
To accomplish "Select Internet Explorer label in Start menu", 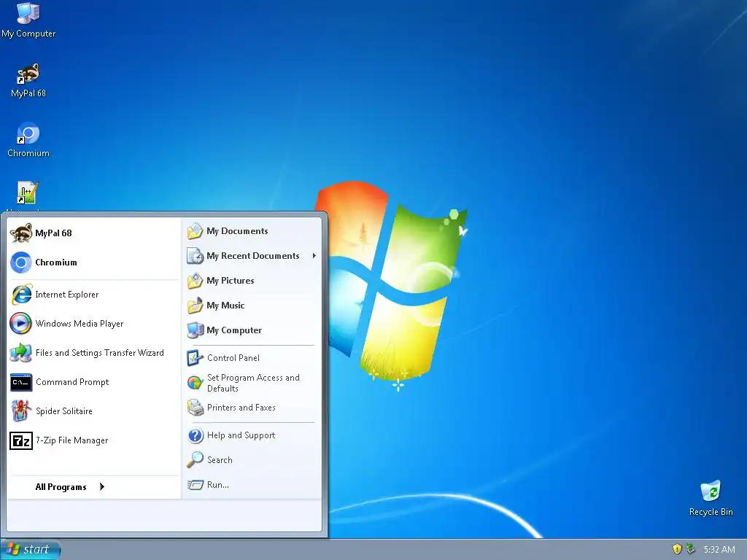I will point(66,295).
